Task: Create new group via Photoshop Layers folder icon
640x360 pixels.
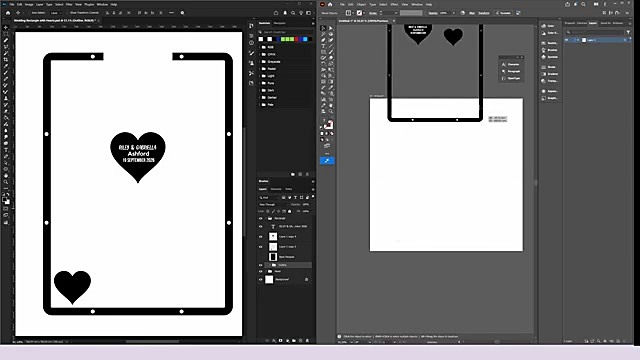Action: click(x=294, y=340)
